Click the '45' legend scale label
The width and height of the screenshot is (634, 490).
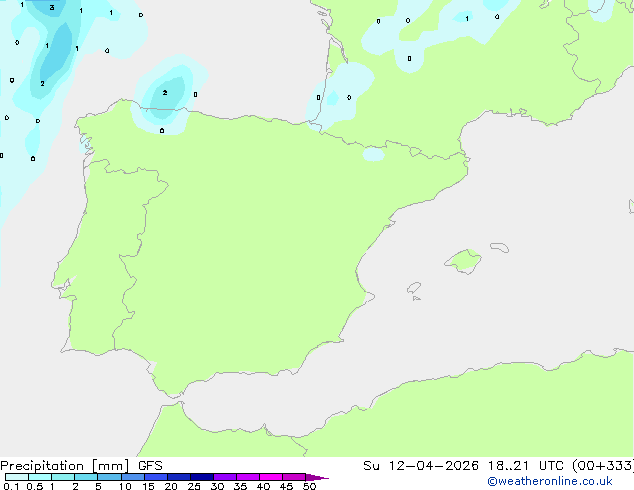pyautogui.click(x=286, y=486)
